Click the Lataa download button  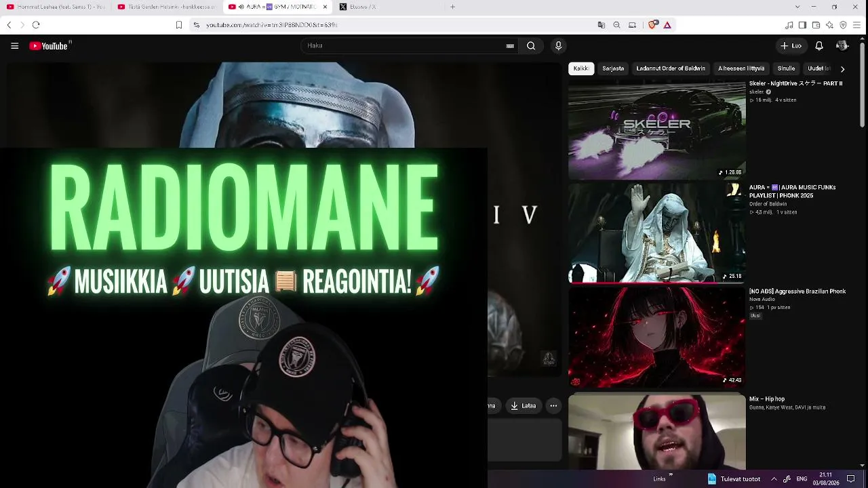[x=523, y=406]
